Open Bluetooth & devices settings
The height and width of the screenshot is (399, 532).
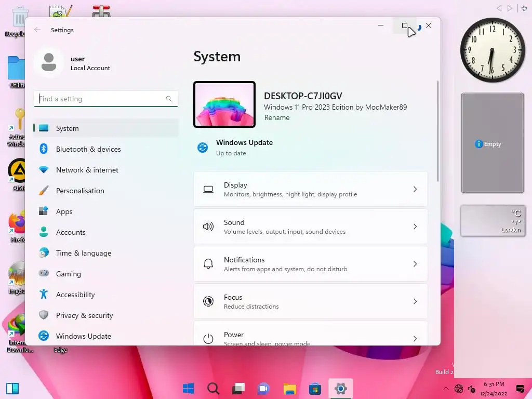(106, 149)
